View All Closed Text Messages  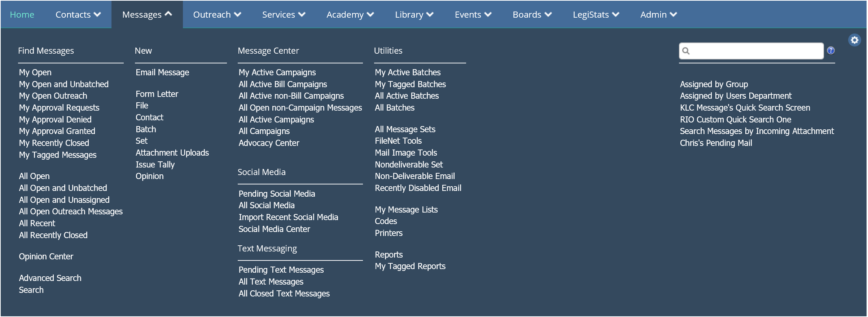pyautogui.click(x=284, y=294)
